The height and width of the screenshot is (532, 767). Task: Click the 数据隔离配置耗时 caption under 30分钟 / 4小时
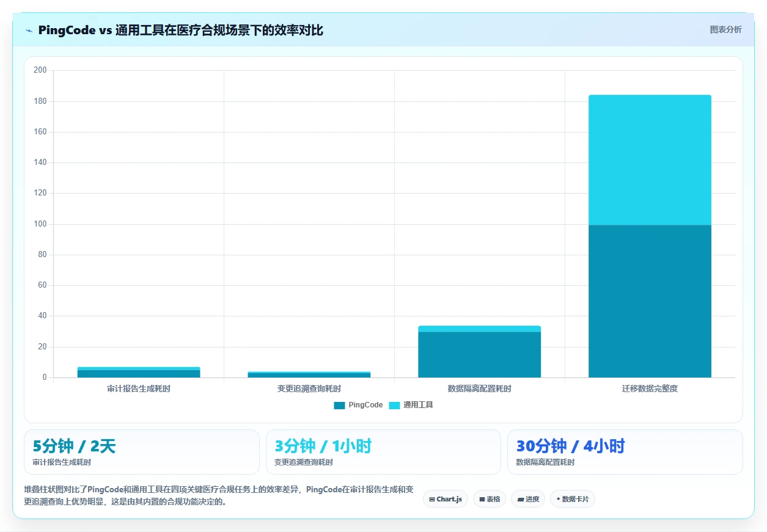click(x=545, y=462)
